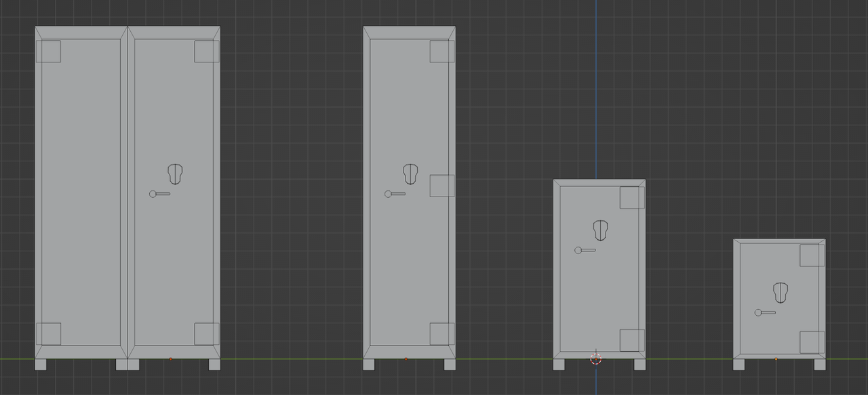The height and width of the screenshot is (395, 868).
Task: Select the right foot of the tall single-door safe
Action: point(450,365)
